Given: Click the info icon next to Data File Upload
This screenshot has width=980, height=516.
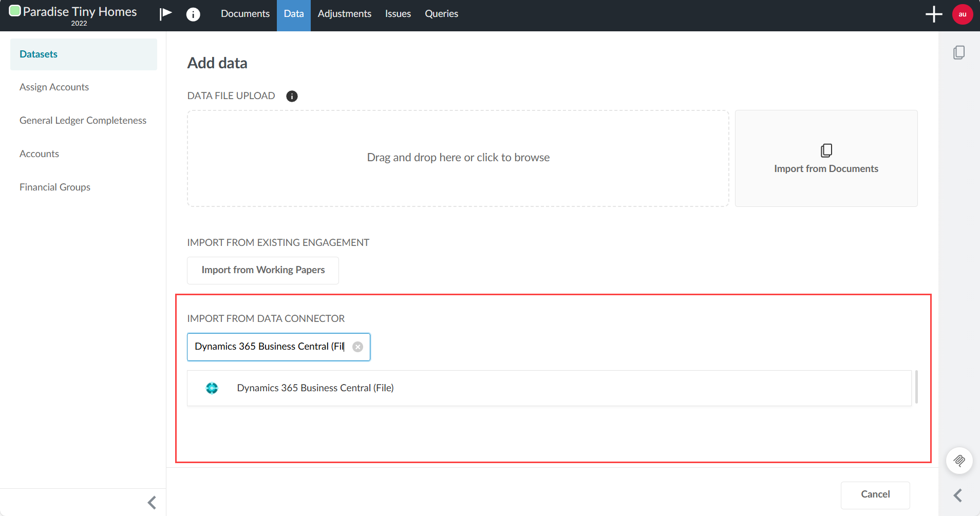Looking at the screenshot, I should [x=291, y=96].
